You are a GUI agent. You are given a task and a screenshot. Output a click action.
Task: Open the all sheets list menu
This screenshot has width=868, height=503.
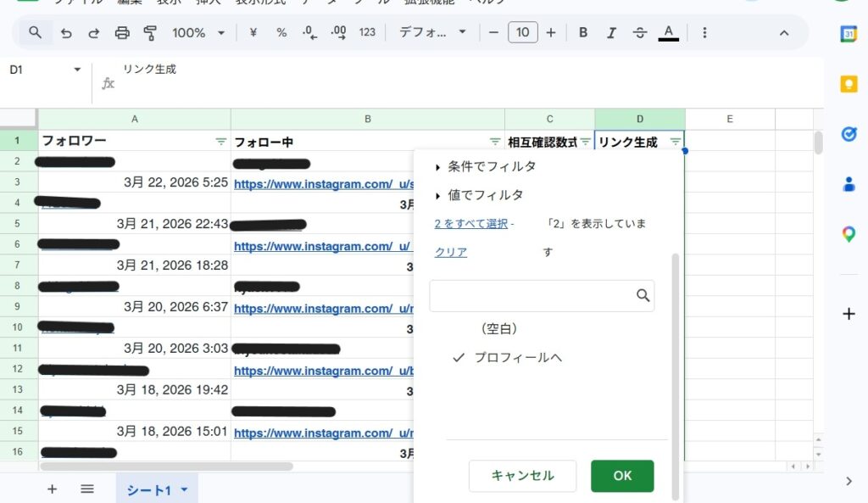click(x=86, y=489)
